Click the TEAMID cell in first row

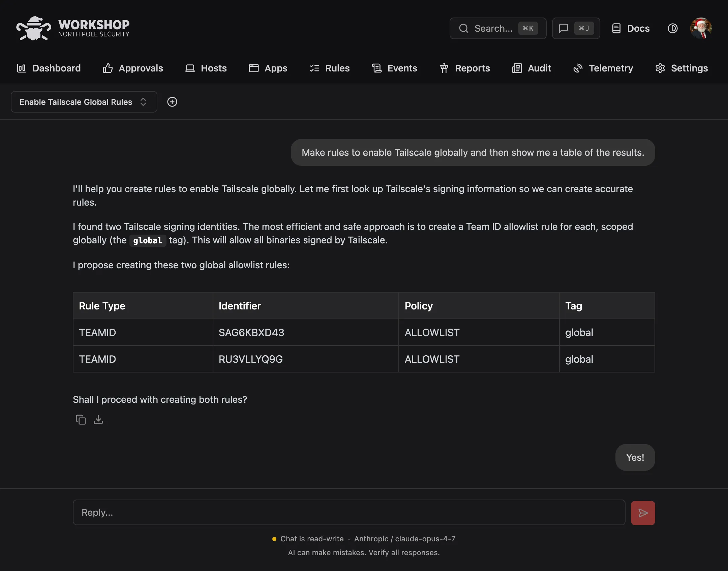coord(143,332)
